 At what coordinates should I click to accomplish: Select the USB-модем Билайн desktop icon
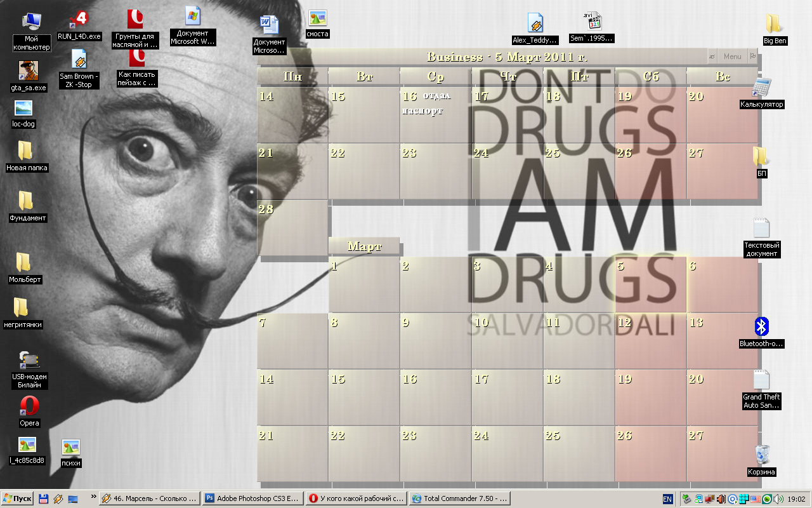click(29, 361)
